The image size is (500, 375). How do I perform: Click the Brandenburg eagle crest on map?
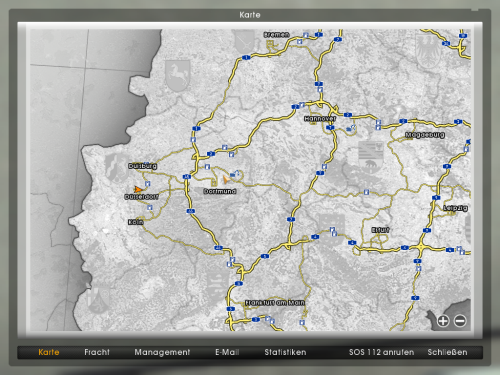click(x=428, y=51)
